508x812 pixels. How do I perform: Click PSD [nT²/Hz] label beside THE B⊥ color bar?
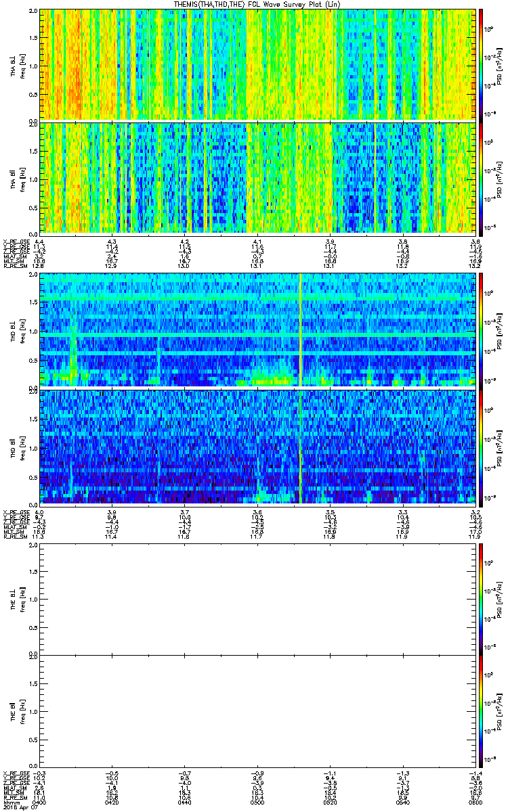click(x=499, y=599)
